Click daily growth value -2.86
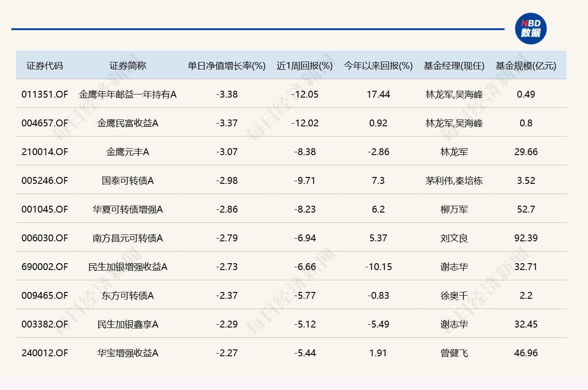Screen dimensions: 588x390 [x=227, y=209]
